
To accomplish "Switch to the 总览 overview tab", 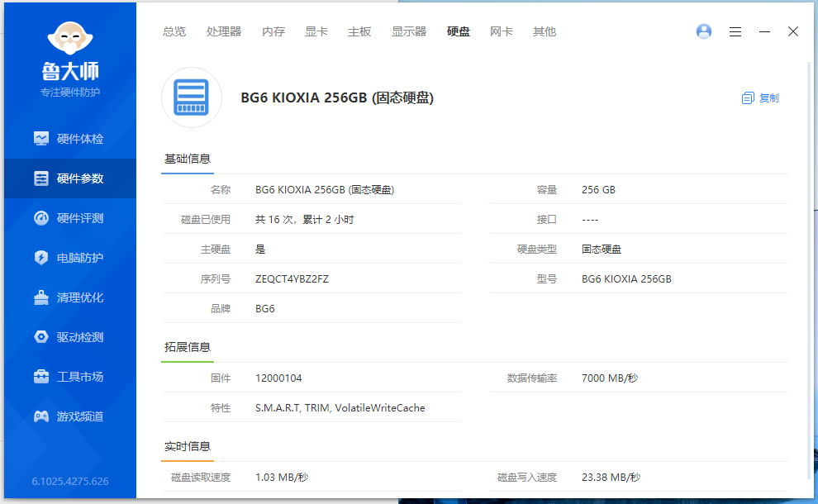I will point(174,31).
